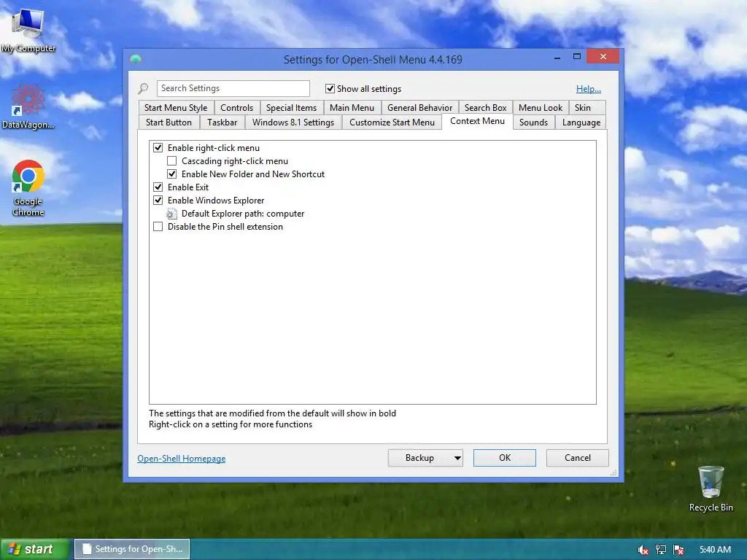Close the Open-Shell settings window
The image size is (747, 560).
[603, 57]
